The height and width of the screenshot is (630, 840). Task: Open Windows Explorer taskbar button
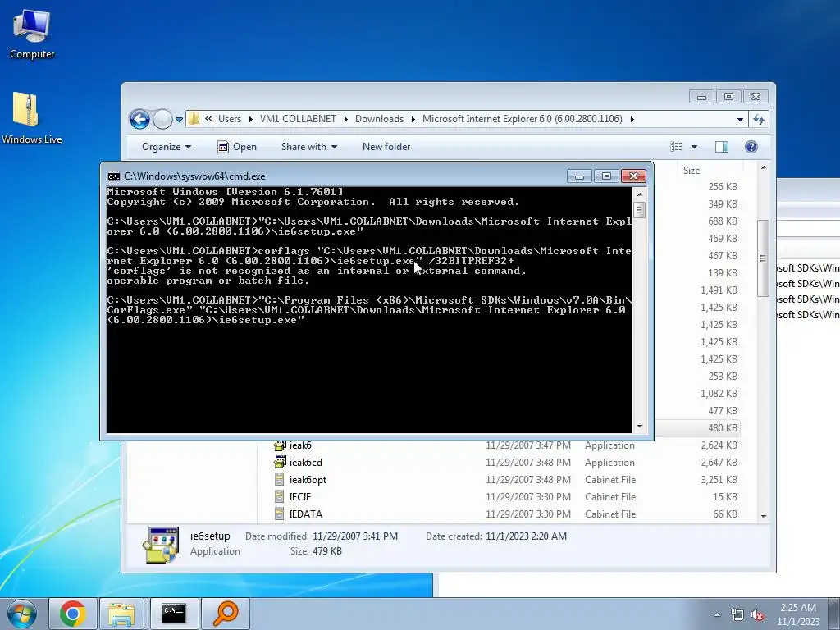point(121,614)
